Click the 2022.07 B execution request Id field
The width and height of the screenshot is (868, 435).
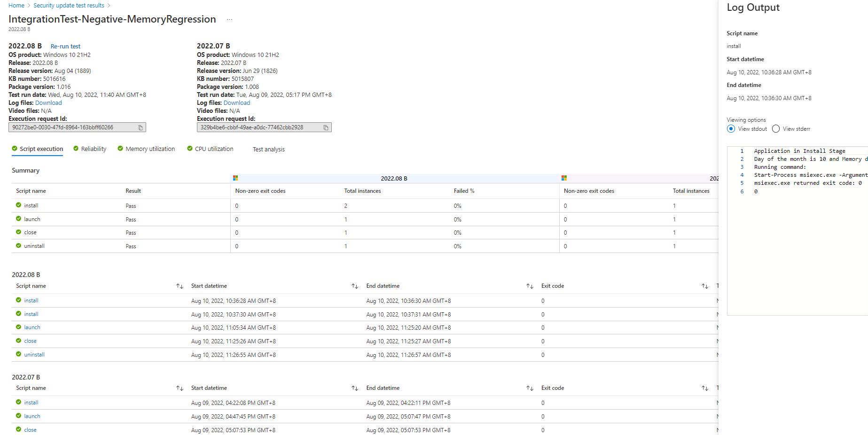(x=264, y=127)
